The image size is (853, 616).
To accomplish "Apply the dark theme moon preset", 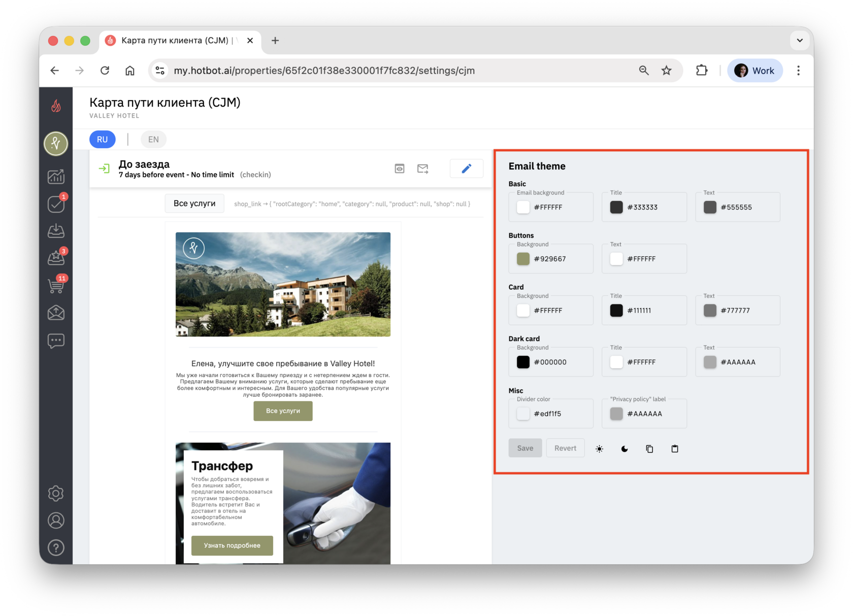I will pos(625,449).
